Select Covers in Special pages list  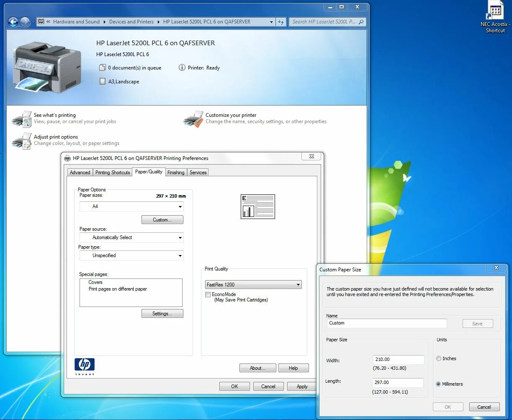[95, 282]
